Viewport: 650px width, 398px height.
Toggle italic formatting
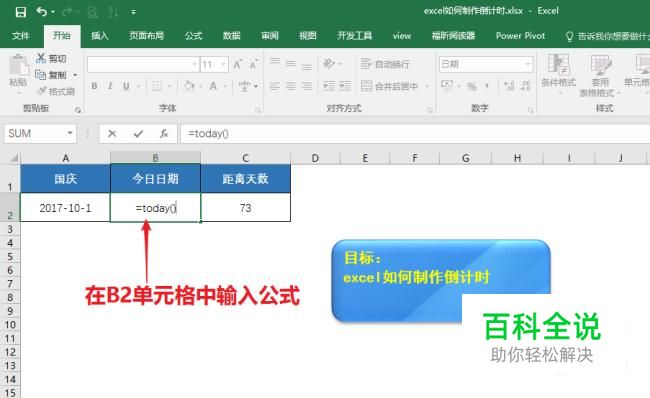point(110,86)
